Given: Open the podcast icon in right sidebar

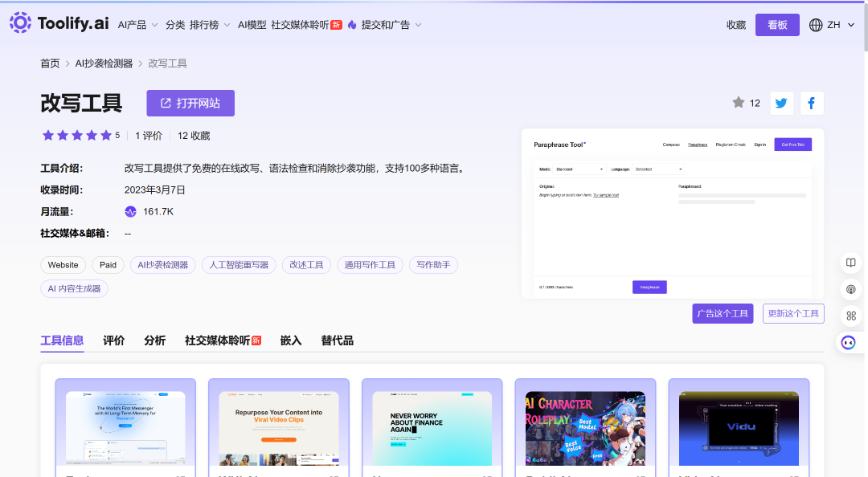Looking at the screenshot, I should click(851, 289).
